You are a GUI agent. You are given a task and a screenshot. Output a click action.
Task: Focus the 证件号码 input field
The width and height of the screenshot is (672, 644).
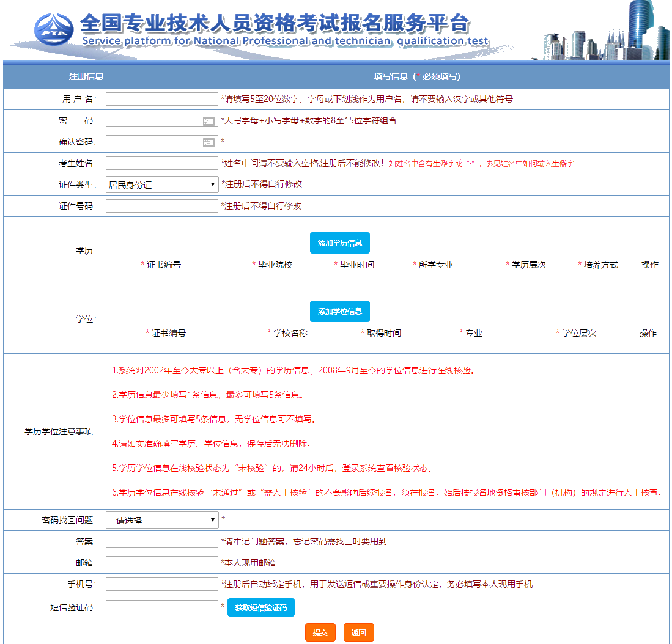click(161, 206)
